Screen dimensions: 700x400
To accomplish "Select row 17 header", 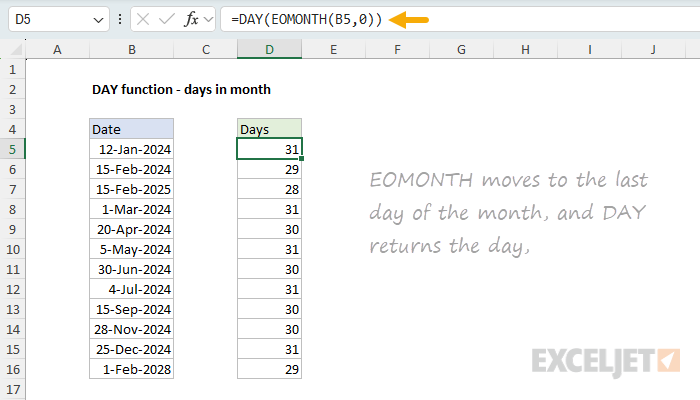I will pos(12,389).
